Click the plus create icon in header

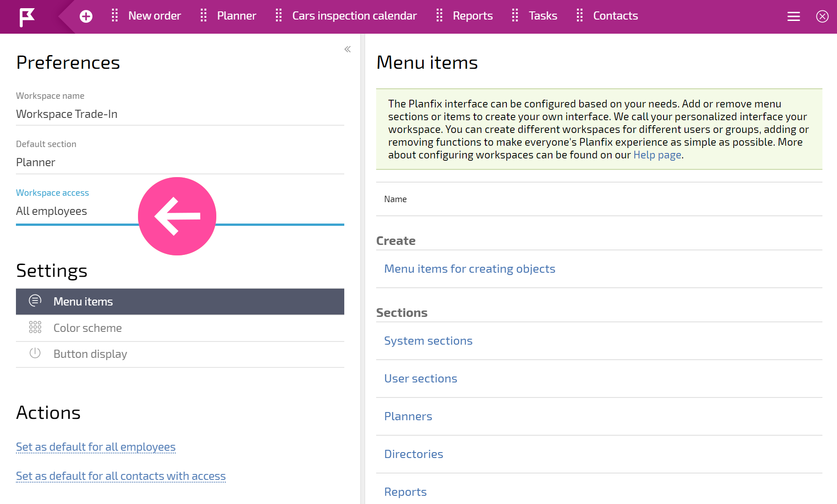(86, 16)
